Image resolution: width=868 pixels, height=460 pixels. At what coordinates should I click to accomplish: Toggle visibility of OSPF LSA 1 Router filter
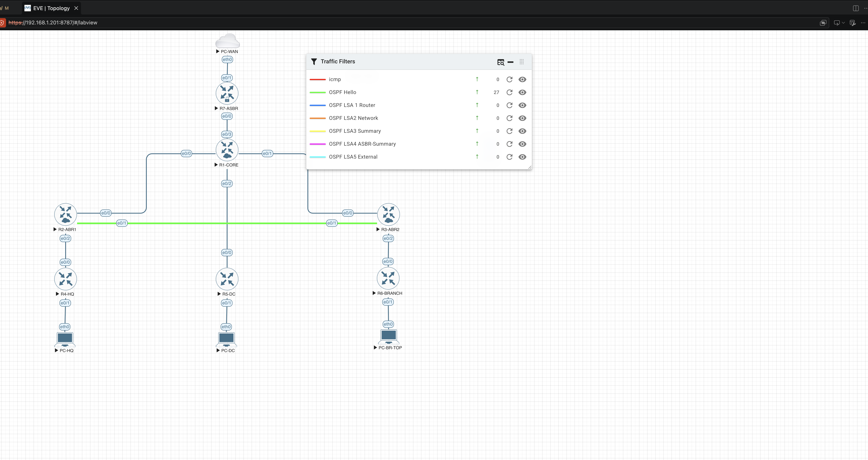tap(522, 105)
